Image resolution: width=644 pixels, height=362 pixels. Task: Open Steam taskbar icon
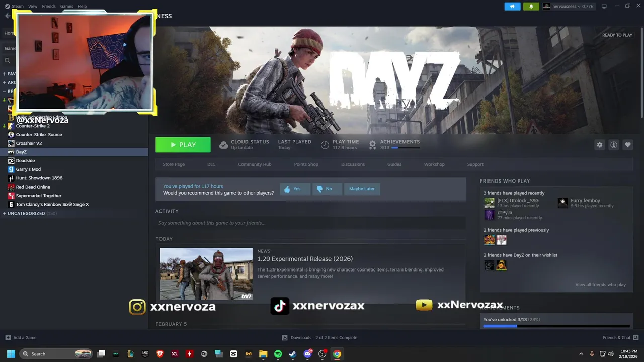coord(292,354)
